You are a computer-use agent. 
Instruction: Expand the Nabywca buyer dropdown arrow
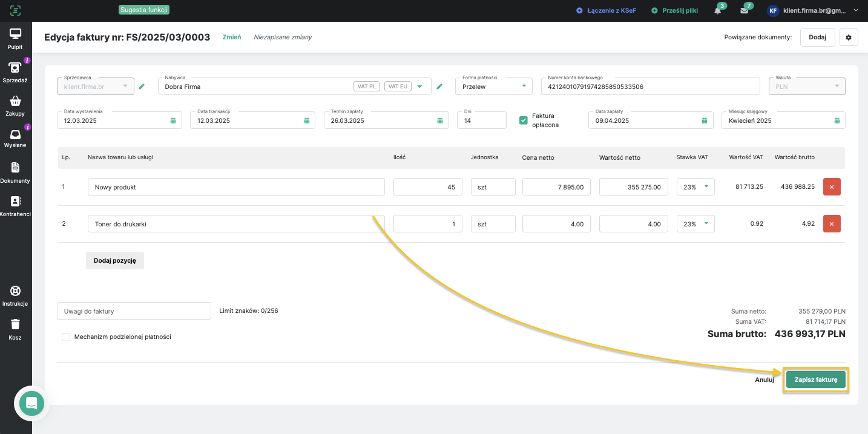(419, 87)
